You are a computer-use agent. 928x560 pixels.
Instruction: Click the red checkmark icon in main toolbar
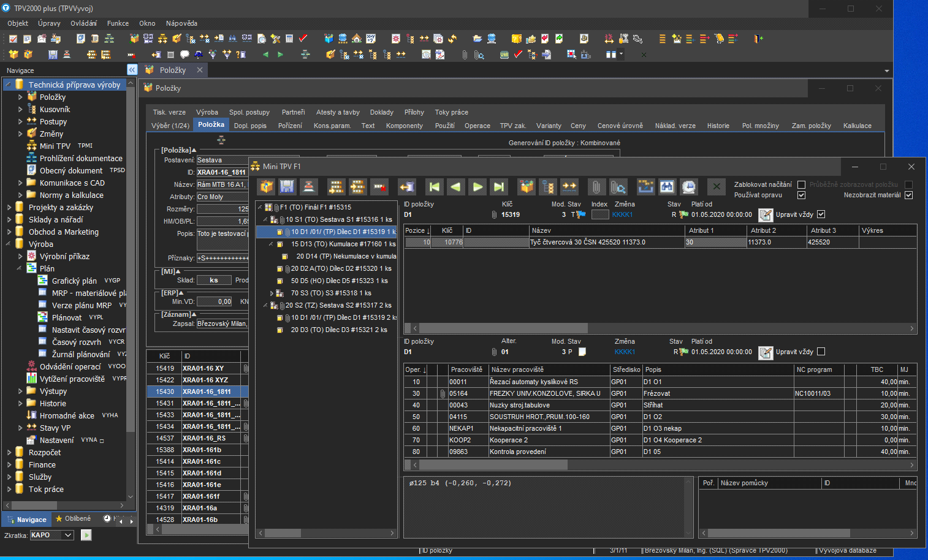(x=303, y=39)
